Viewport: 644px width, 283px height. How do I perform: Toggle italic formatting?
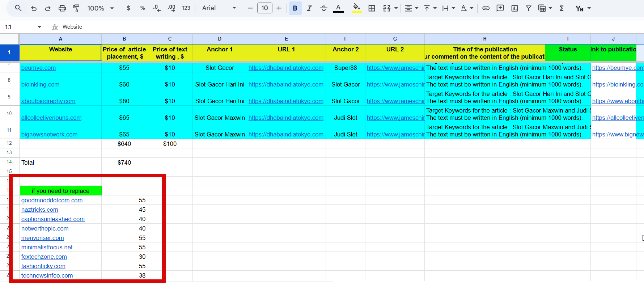pyautogui.click(x=309, y=8)
